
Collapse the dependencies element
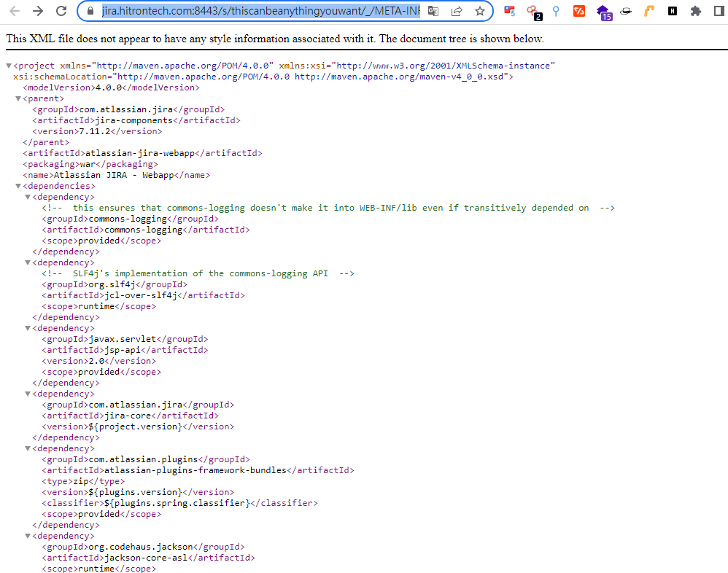coord(18,186)
